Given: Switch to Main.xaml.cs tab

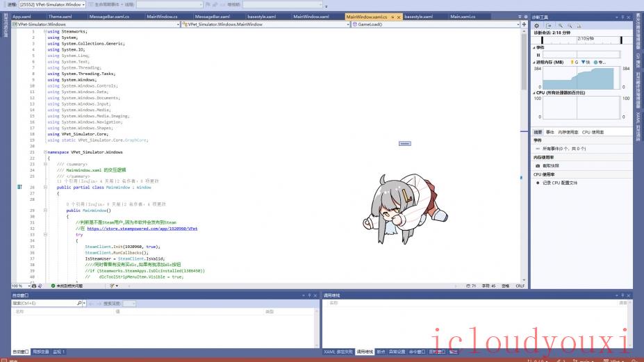Looking at the screenshot, I should tap(463, 17).
